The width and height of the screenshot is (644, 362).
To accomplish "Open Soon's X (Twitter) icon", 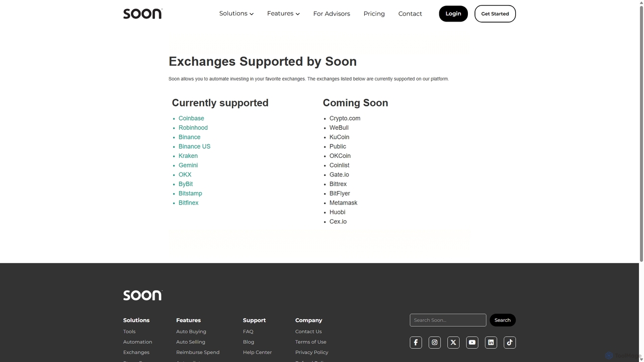I will (453, 342).
